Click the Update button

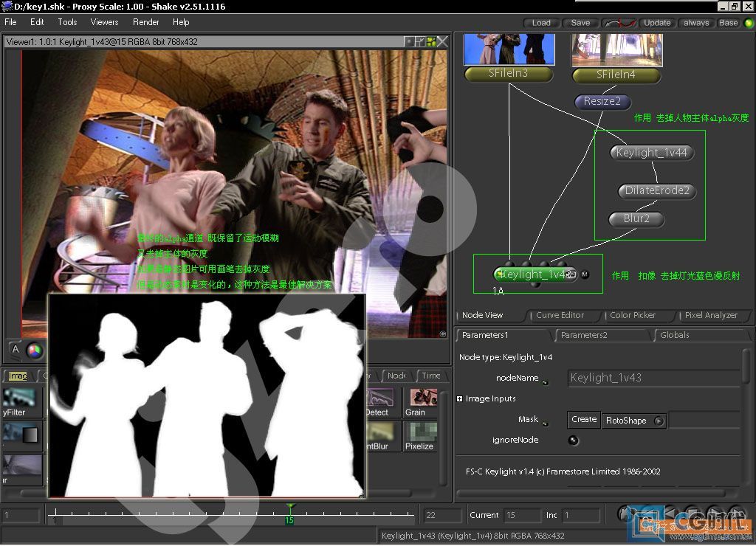(657, 23)
